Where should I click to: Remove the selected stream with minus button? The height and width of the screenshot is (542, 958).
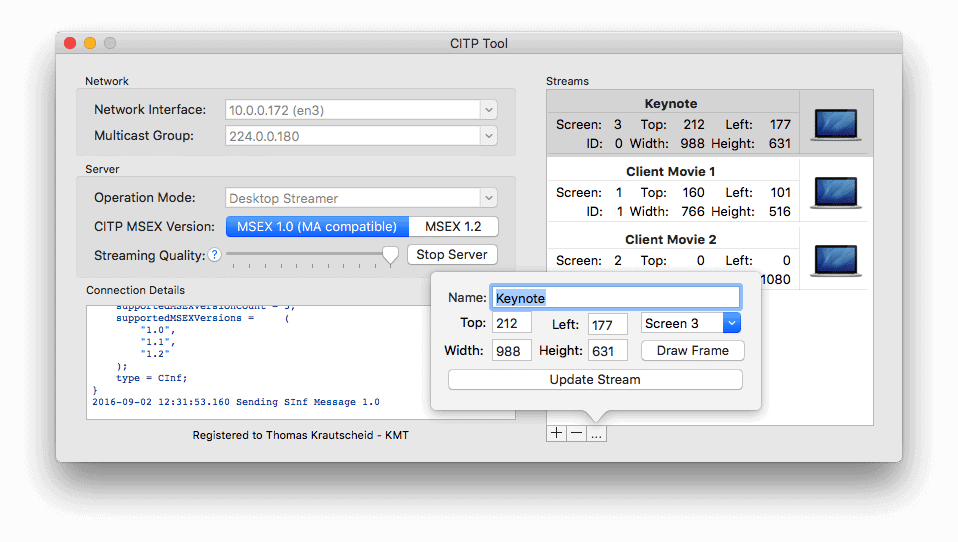[576, 433]
